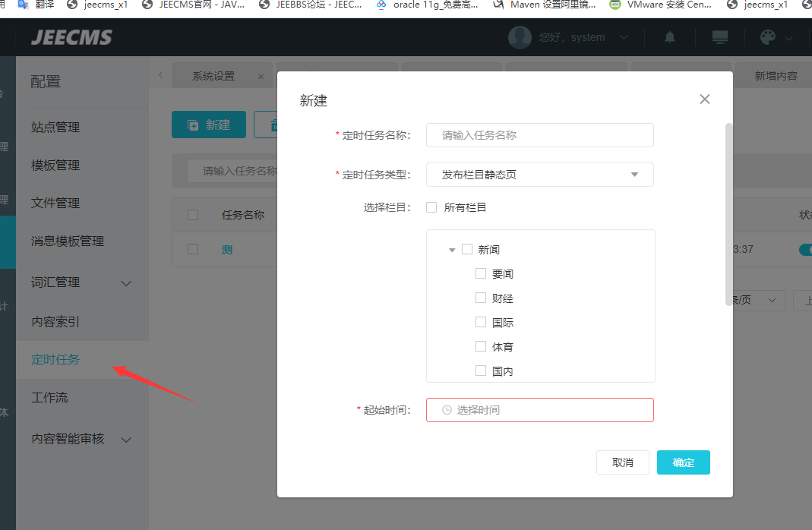Close the 系统设置 tab with its X
This screenshot has height=530, width=812.
click(261, 77)
